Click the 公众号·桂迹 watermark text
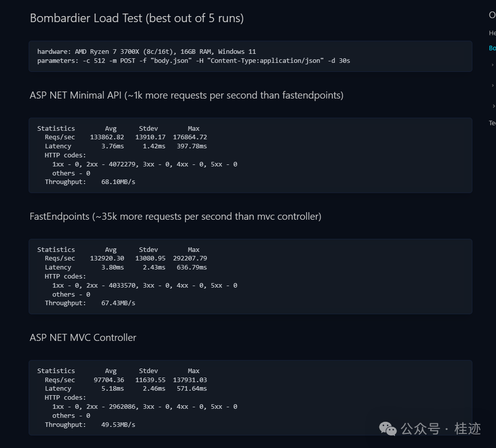Screen dimensions: 496x448 [441, 429]
